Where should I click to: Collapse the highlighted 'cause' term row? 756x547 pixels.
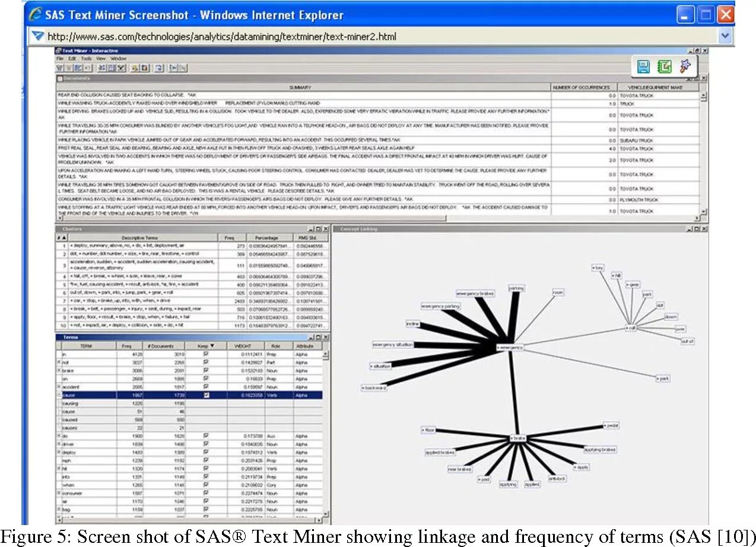59,395
